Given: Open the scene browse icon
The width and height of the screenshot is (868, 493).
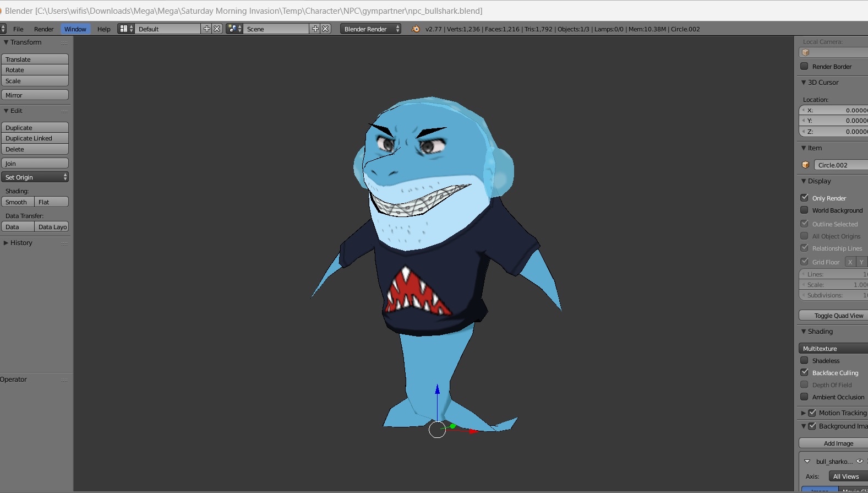Looking at the screenshot, I should pos(234,29).
